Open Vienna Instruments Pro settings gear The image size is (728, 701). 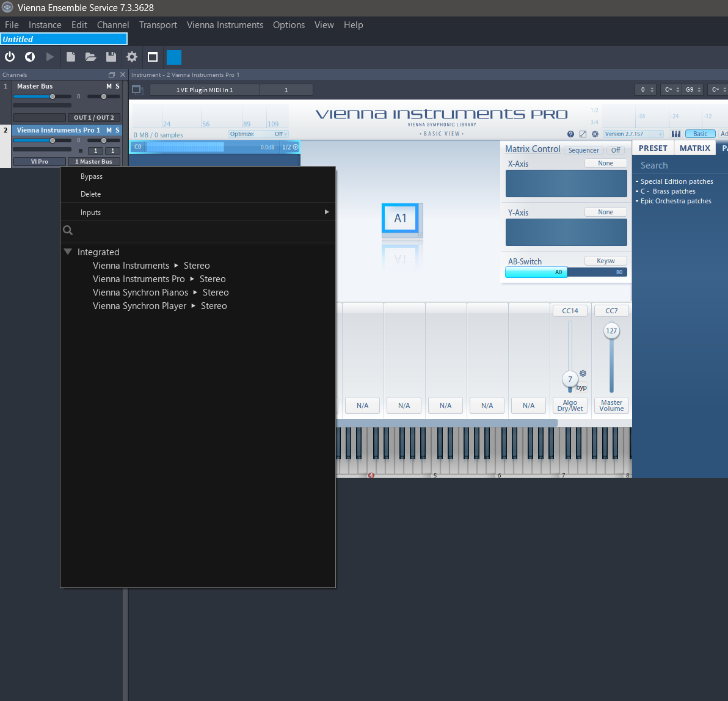point(595,134)
